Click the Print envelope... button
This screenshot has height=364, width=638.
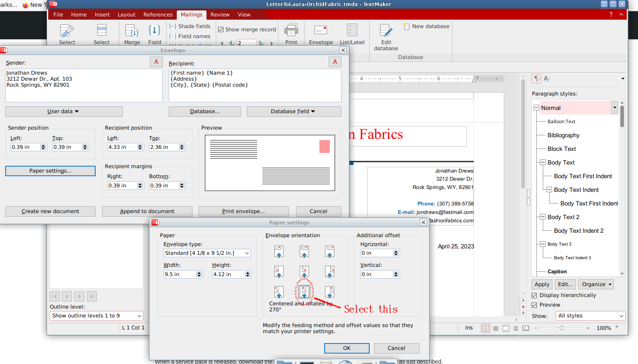(x=243, y=211)
